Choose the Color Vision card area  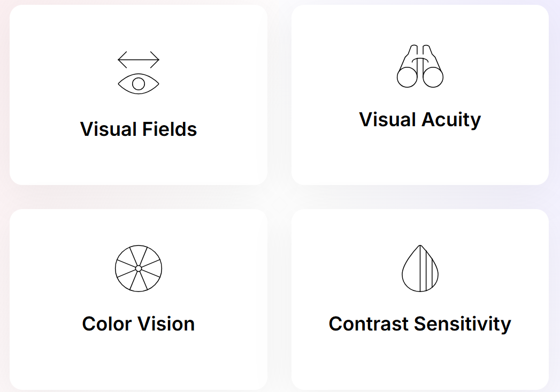139,299
